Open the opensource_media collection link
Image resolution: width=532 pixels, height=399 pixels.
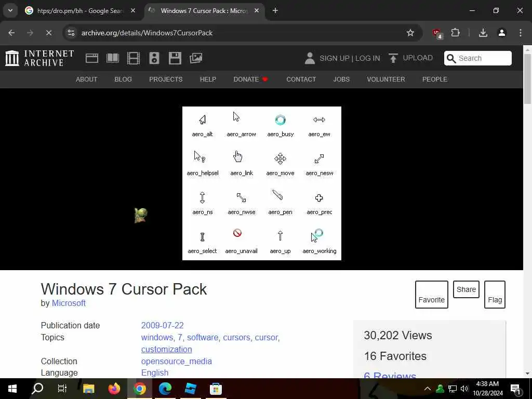pyautogui.click(x=177, y=362)
